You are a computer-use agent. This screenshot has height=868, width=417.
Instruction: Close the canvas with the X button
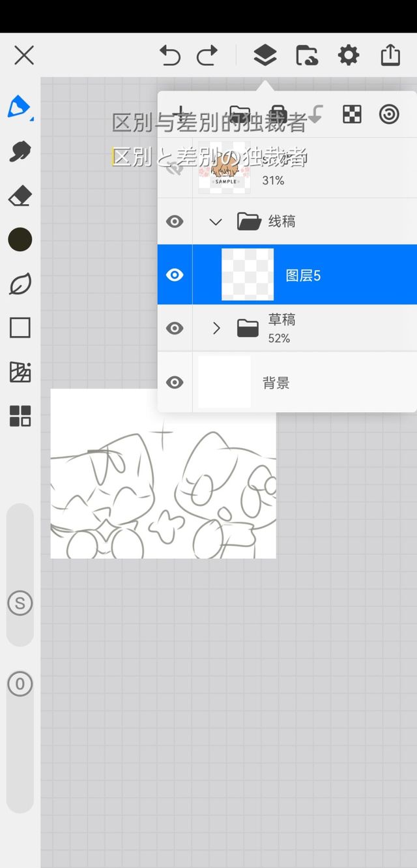[24, 55]
